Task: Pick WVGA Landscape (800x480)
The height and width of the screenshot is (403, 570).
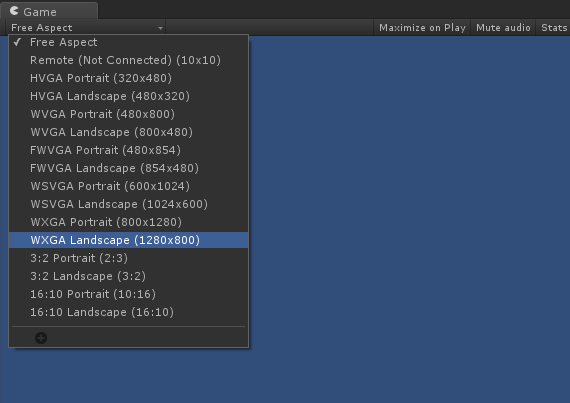Action: pyautogui.click(x=129, y=132)
